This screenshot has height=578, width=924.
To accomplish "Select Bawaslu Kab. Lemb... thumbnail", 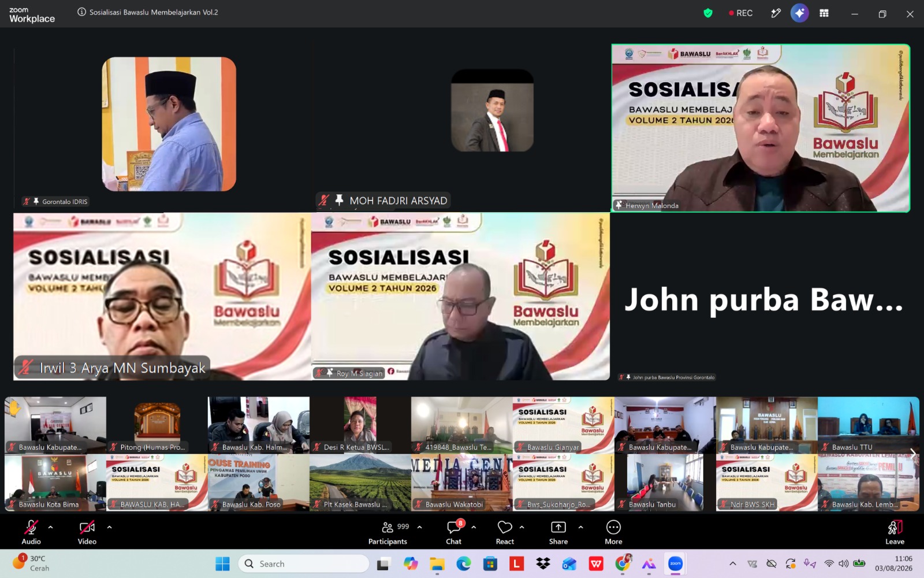I will pyautogui.click(x=868, y=482).
